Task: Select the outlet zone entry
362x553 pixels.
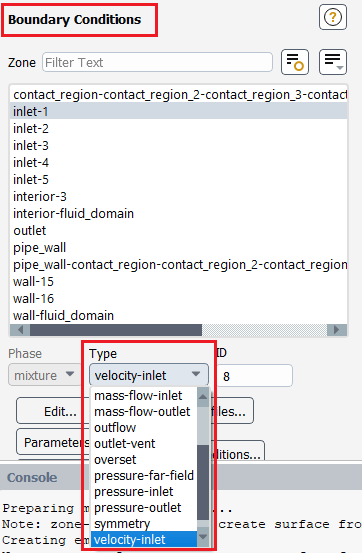Action: (179, 231)
